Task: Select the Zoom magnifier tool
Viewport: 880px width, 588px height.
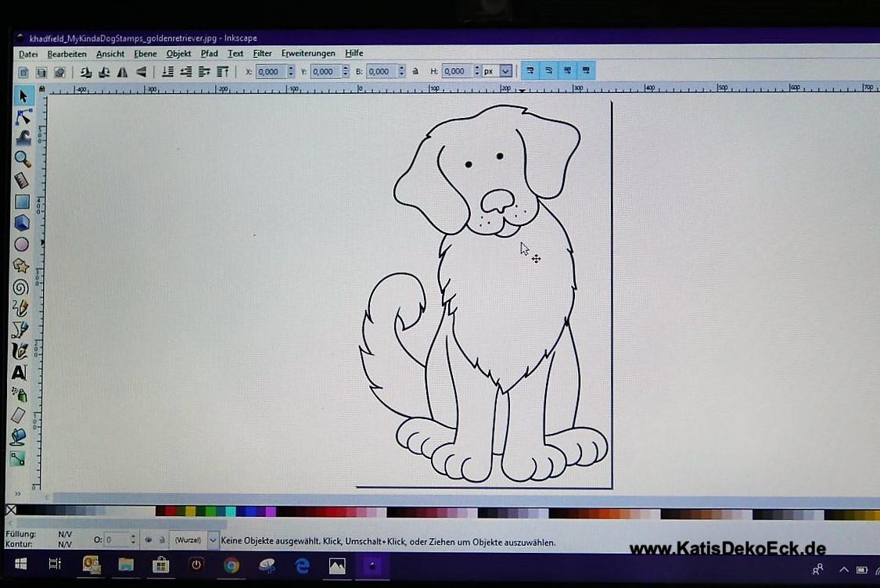Action: point(23,160)
